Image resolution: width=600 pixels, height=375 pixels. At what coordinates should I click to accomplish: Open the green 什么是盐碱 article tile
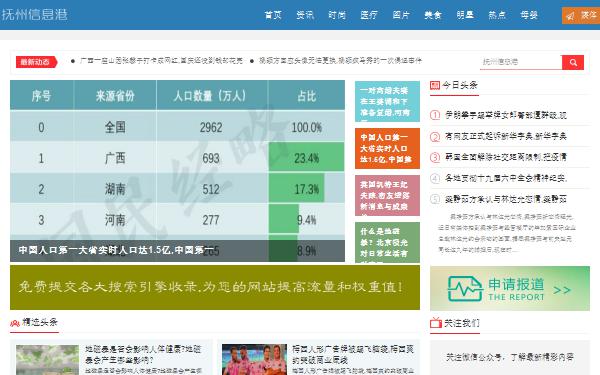[x=387, y=243]
